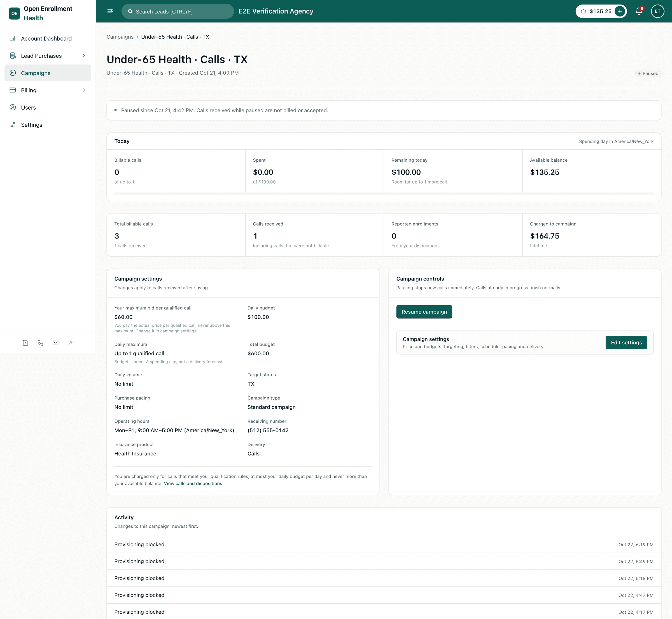Click the Lead Purchases document icon
Screen dimensions: 672x619
(x=13, y=55)
